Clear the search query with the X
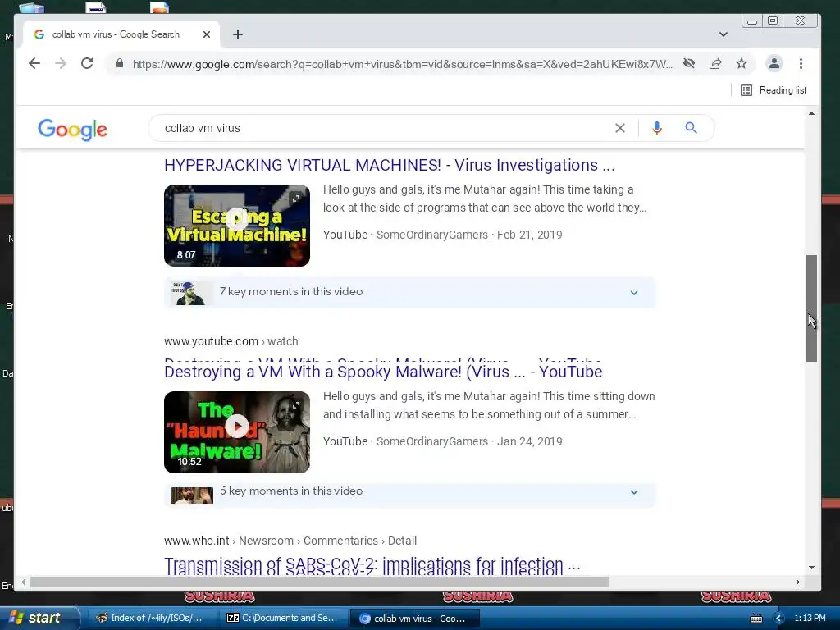The height and width of the screenshot is (630, 840). (x=620, y=128)
